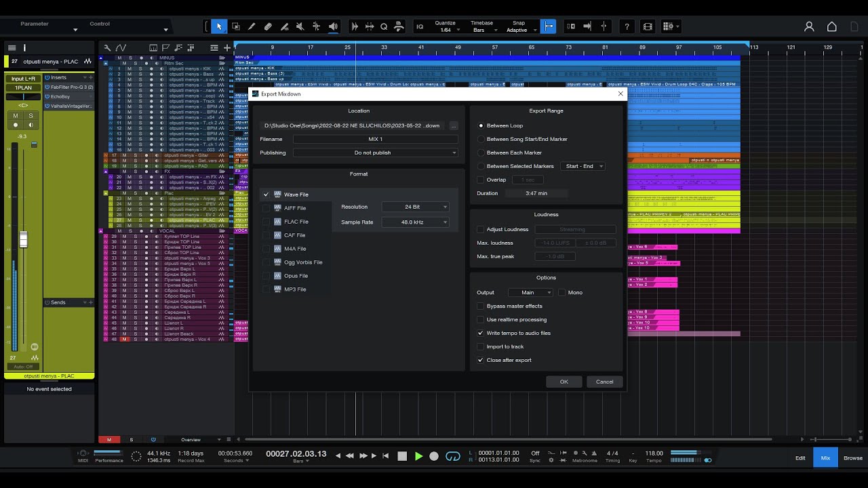Screen dimensions: 868x488
Task: Open macro toolbar grid icon
Action: tap(669, 26)
